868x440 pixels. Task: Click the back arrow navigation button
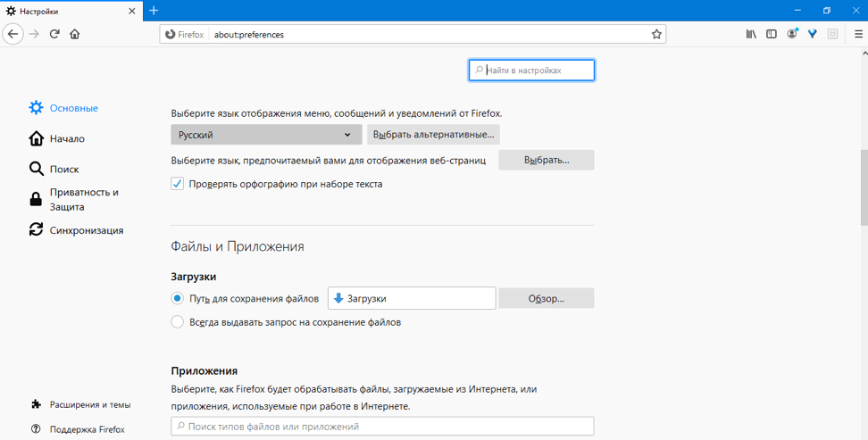pos(13,35)
